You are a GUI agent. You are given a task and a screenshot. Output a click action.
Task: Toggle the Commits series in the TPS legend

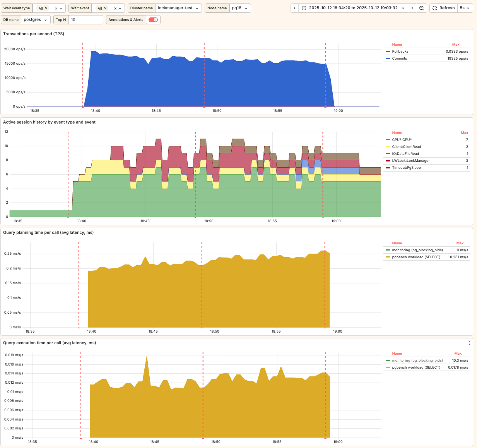pyautogui.click(x=399, y=58)
